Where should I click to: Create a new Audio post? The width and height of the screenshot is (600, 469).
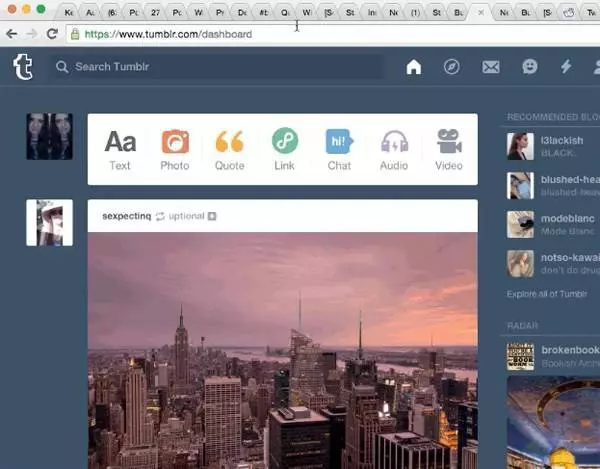click(394, 150)
